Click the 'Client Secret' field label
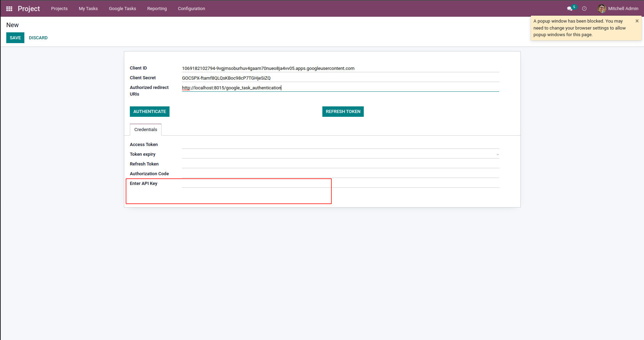Image resolution: width=644 pixels, height=340 pixels. tap(143, 78)
